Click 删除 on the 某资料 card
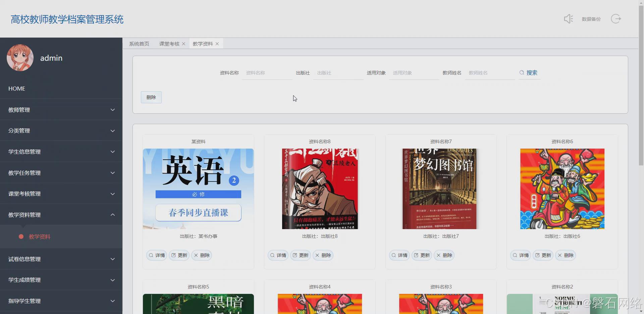This screenshot has width=644, height=314. coord(202,255)
